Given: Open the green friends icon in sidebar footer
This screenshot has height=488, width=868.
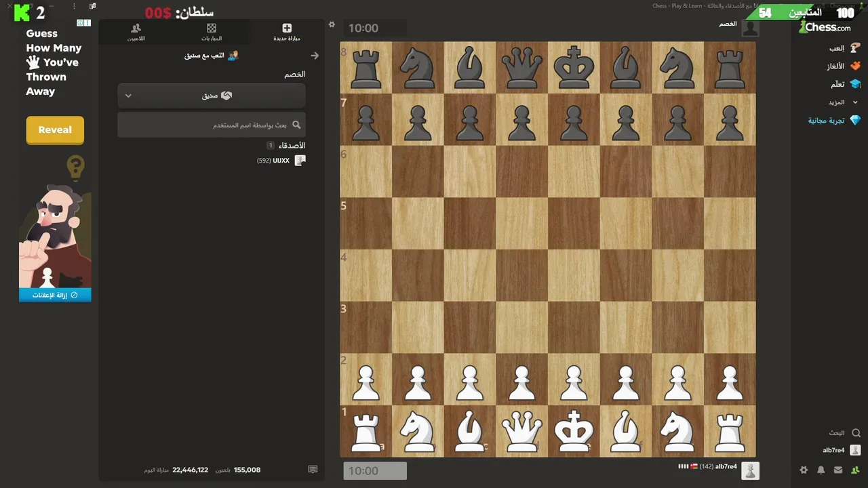Looking at the screenshot, I should (855, 470).
